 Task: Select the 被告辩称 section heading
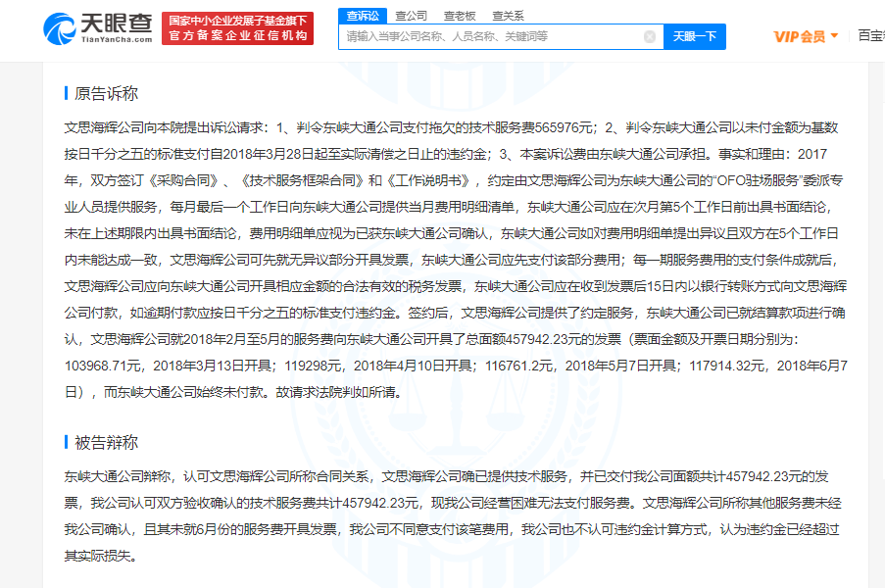(x=106, y=443)
